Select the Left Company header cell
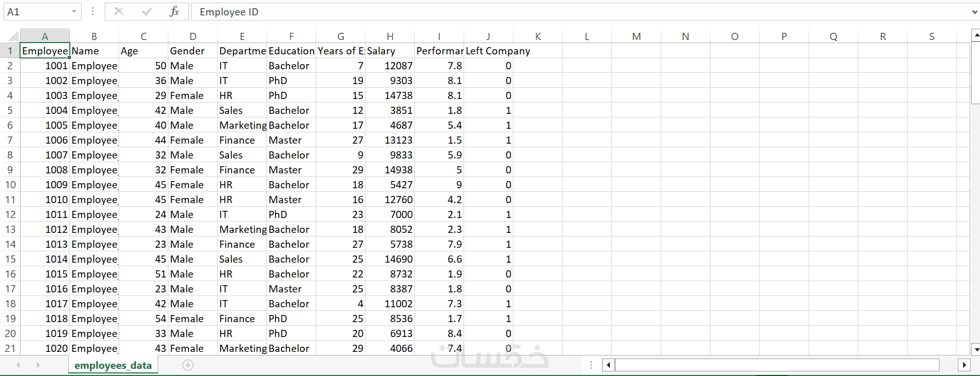 (x=489, y=51)
